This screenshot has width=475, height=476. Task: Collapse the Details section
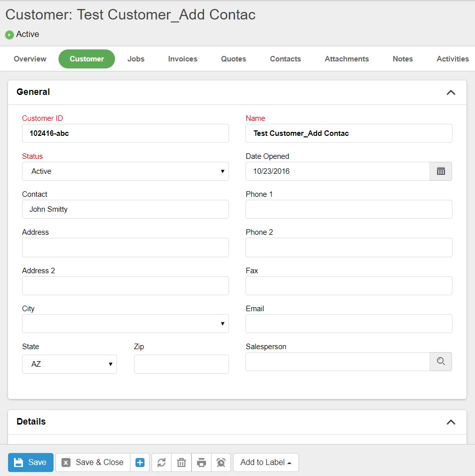450,422
